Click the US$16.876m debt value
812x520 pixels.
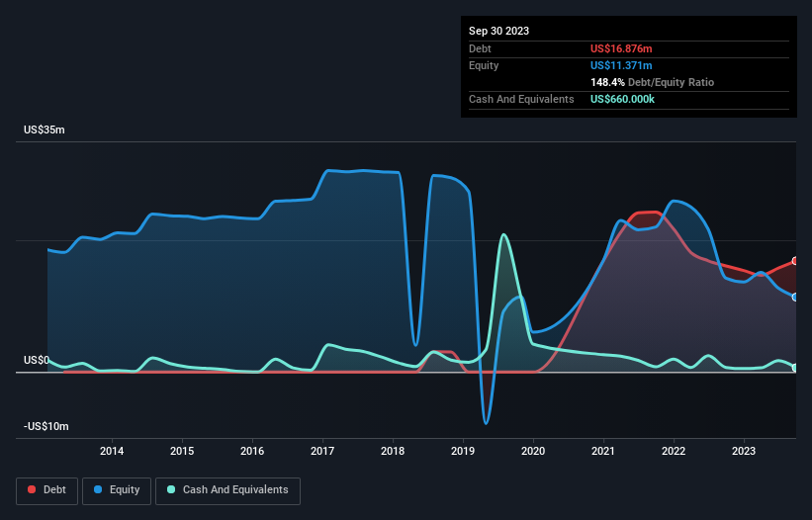click(621, 48)
